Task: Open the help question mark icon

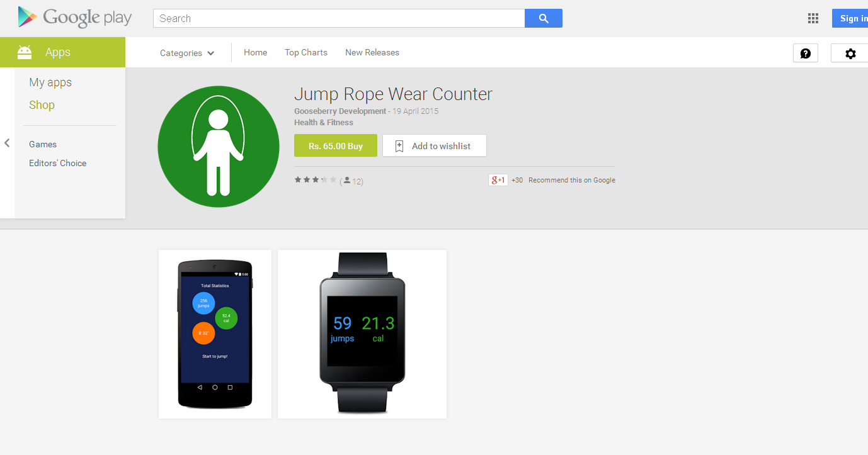Action: (805, 53)
